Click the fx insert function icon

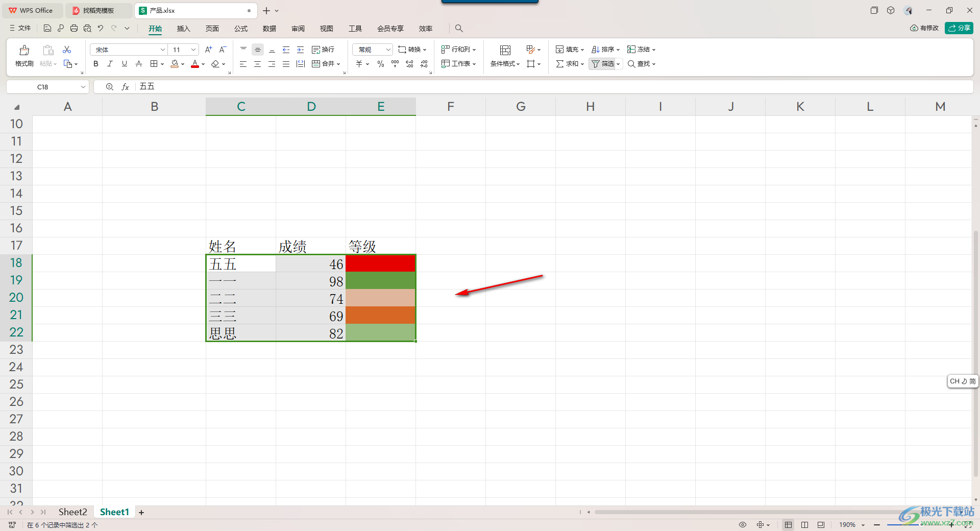[125, 87]
